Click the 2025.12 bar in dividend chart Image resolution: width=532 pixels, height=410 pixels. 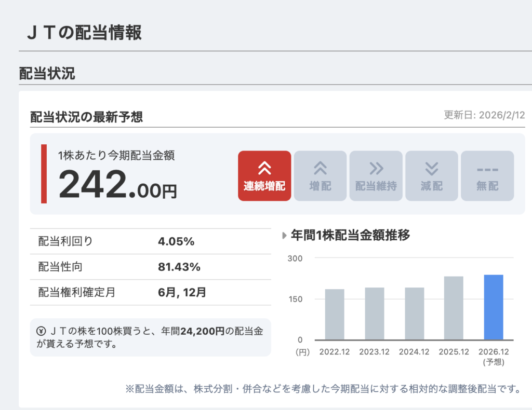[454, 308]
